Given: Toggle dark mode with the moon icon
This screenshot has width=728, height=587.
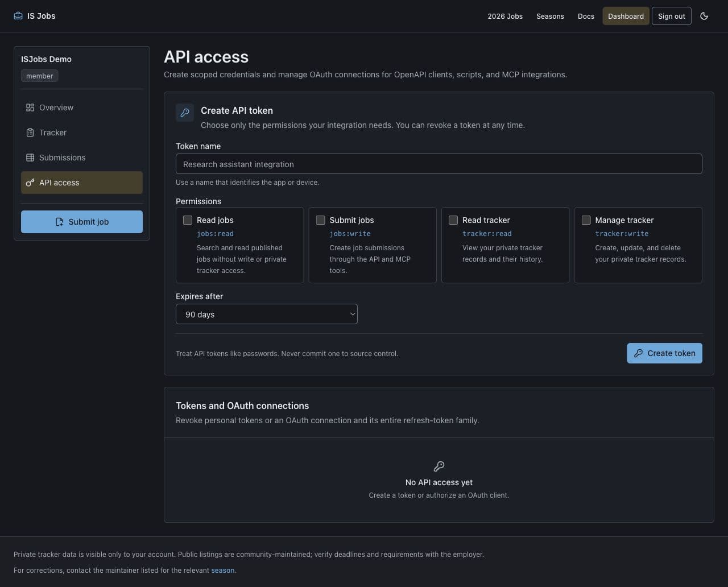Looking at the screenshot, I should pyautogui.click(x=704, y=16).
